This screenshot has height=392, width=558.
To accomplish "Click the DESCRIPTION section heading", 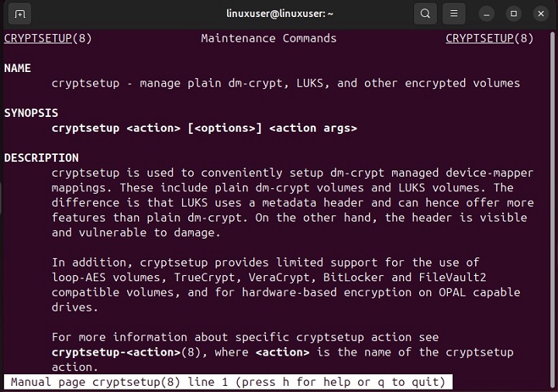I will (41, 157).
